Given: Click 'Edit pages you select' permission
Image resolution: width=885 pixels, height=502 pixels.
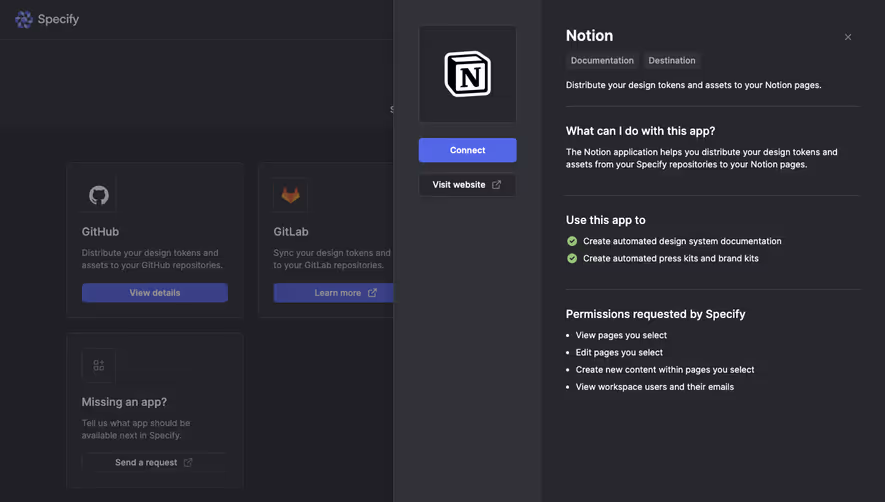Looking at the screenshot, I should pyautogui.click(x=619, y=352).
